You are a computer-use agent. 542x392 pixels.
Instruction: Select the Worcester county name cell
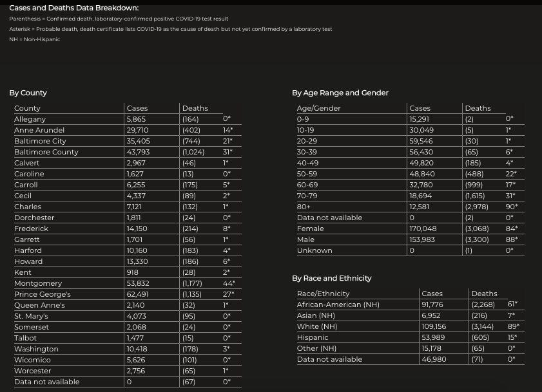32,371
